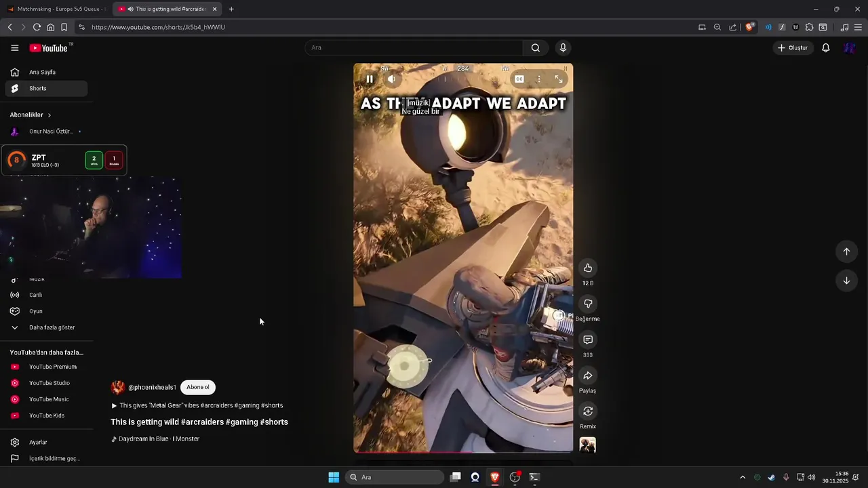868x488 pixels.
Task: Open terminal app from taskbar
Action: [534, 477]
